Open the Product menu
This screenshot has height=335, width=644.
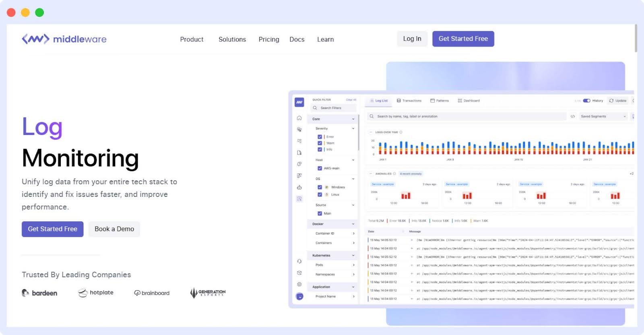click(x=192, y=39)
